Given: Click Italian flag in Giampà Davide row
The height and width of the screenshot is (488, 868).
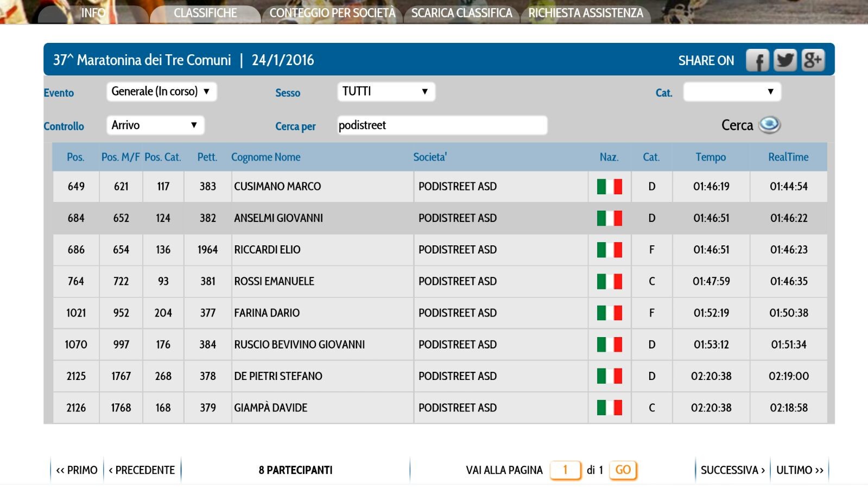Looking at the screenshot, I should [x=609, y=408].
